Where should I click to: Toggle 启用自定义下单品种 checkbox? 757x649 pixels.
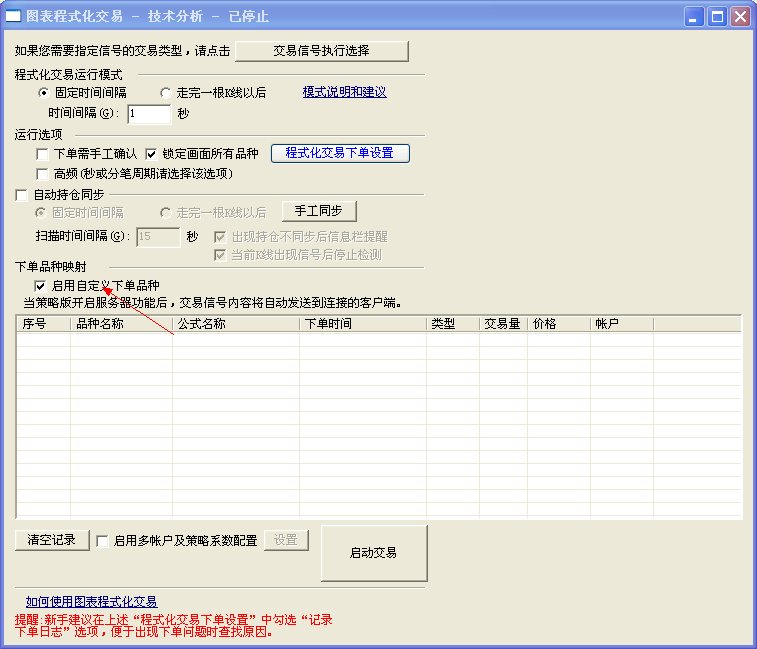click(x=40, y=286)
